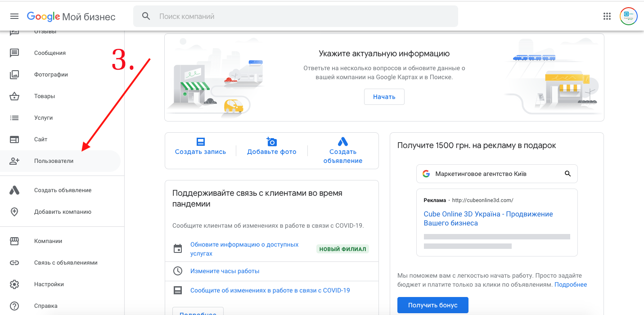644x315 pixels.
Task: Click the Сайт sidebar icon
Action: [x=14, y=139]
